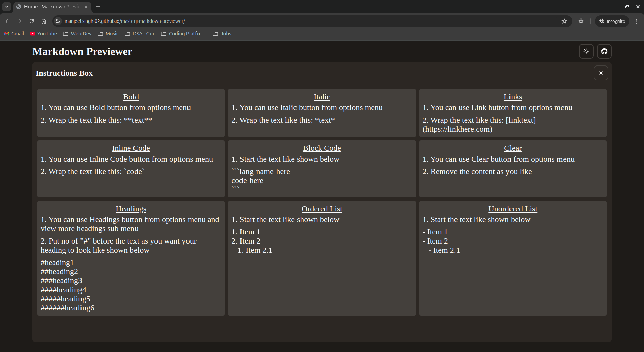Click the address bar URL
This screenshot has width=644, height=352.
[125, 21]
